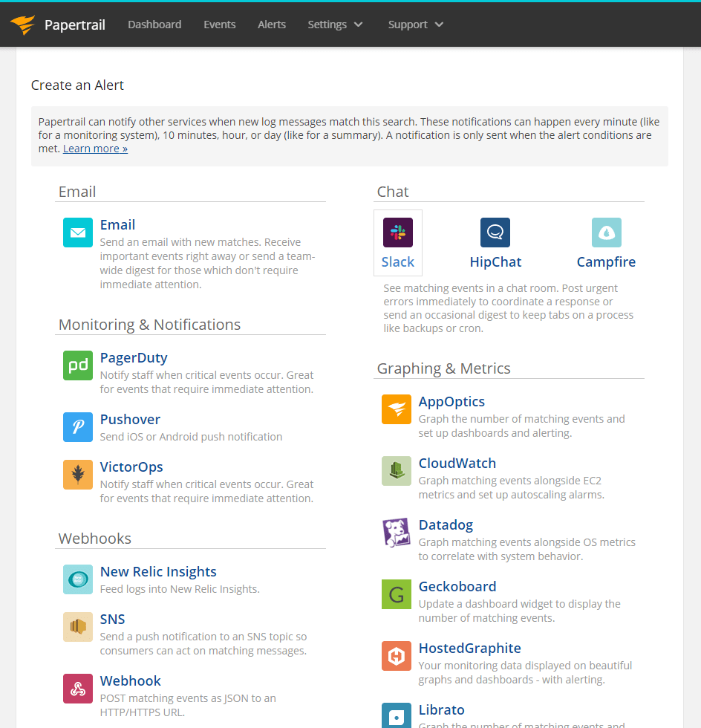Follow the Learn more link
Viewport: 701px width, 728px height.
(x=95, y=149)
